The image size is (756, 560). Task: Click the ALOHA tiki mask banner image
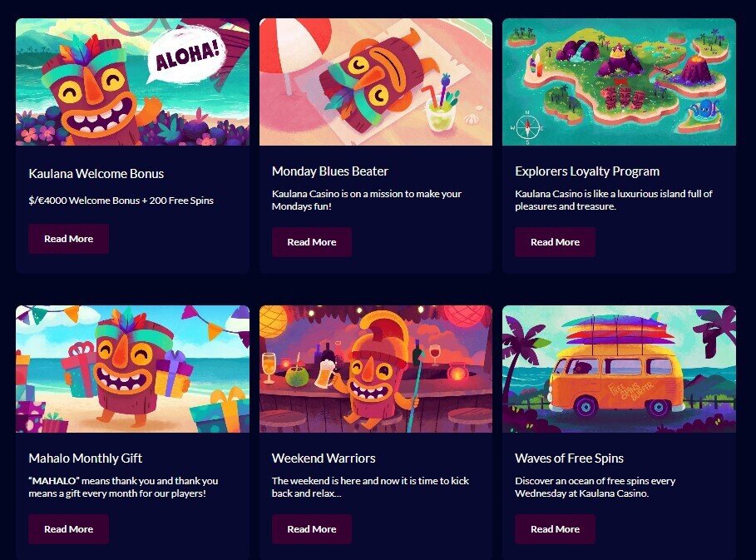132,82
